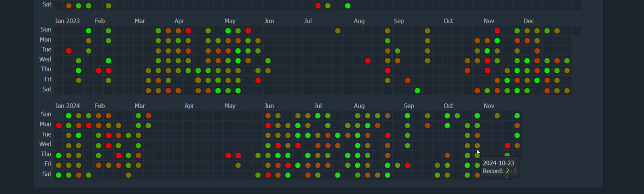Click the red Tuesday dot in late August 2024
The image size is (644, 194).
387,135
